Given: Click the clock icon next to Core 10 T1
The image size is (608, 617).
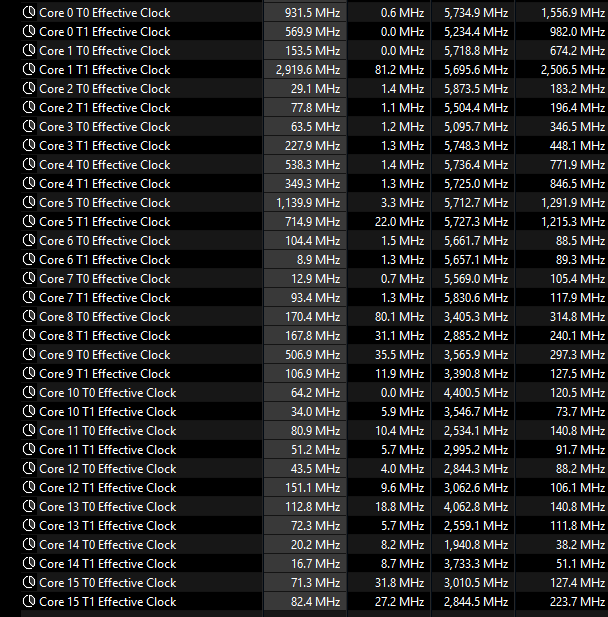Looking at the screenshot, I should (x=29, y=412).
